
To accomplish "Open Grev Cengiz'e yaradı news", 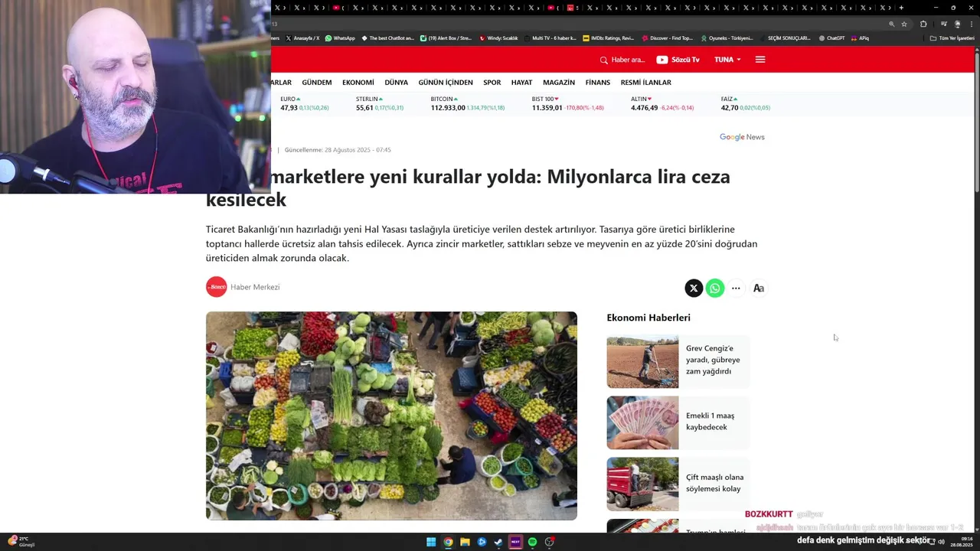I will (713, 360).
